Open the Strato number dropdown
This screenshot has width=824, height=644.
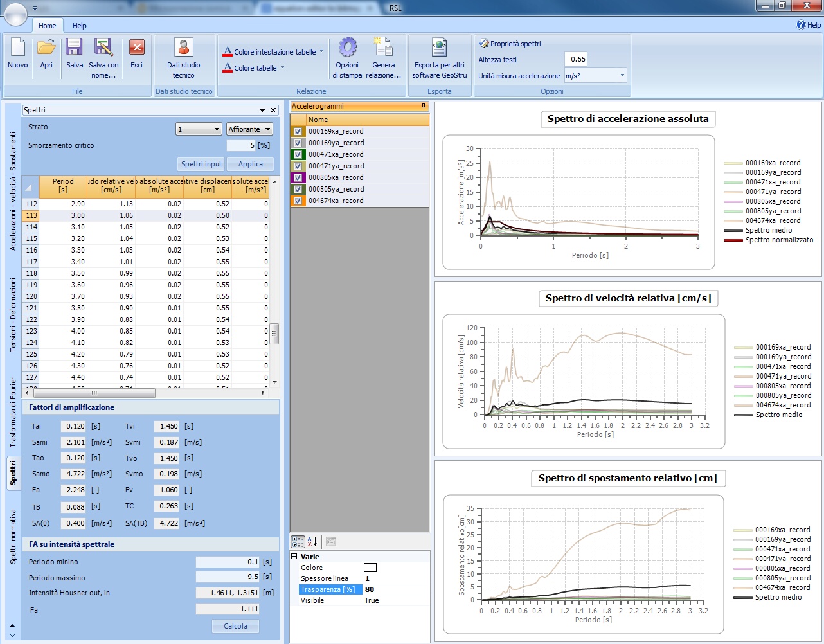199,129
